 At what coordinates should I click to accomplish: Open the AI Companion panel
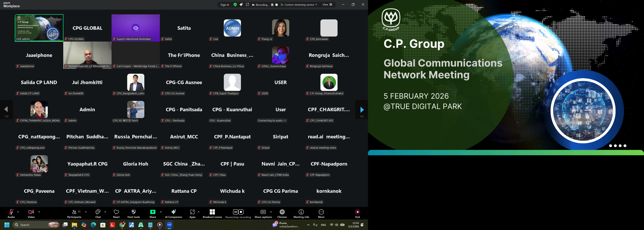coord(174,214)
